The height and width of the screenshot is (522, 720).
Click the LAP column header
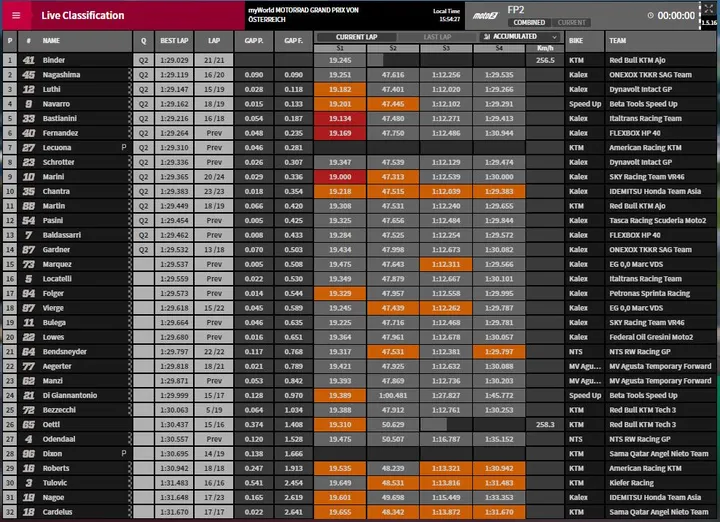[x=214, y=41]
